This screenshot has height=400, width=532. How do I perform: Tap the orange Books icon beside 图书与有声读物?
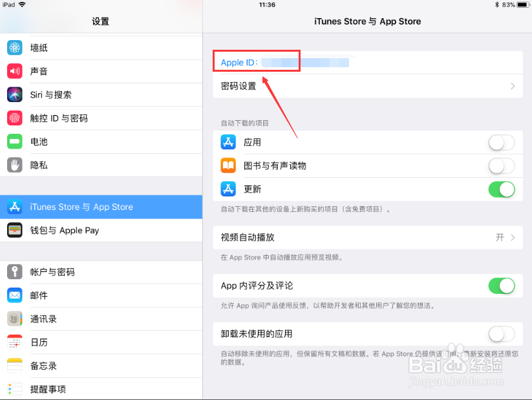[228, 165]
